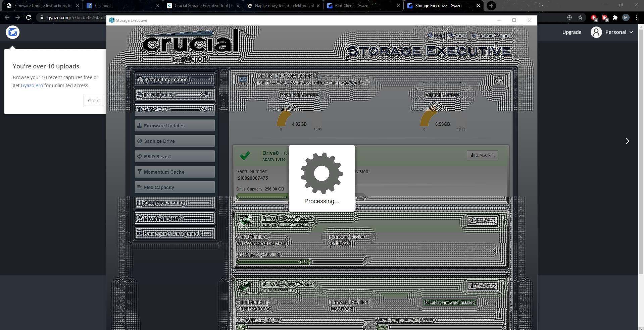Open Sanitize Drive section

(175, 141)
